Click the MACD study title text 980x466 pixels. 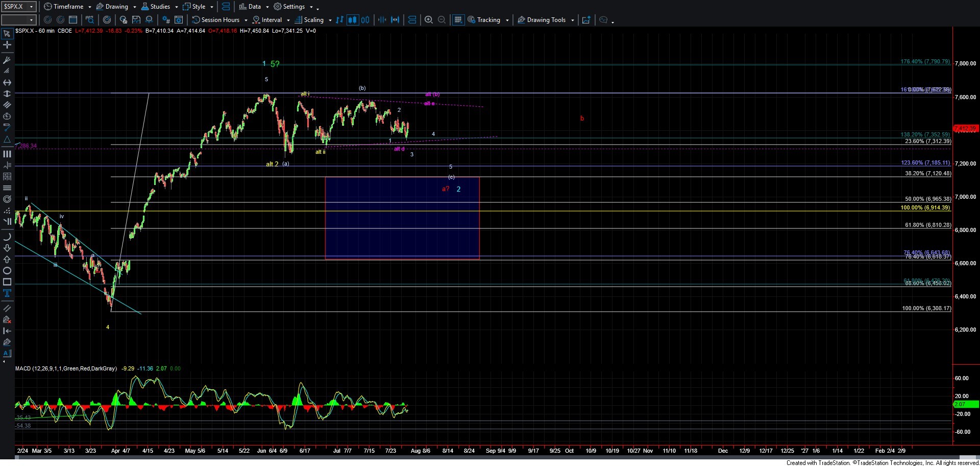(66, 368)
